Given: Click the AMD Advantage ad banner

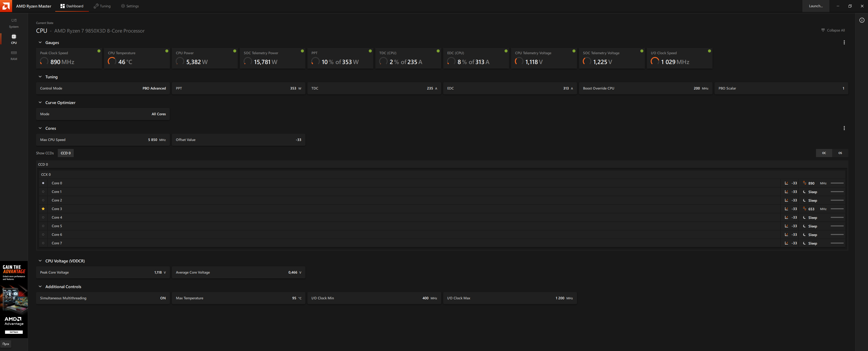Looking at the screenshot, I should [x=14, y=300].
